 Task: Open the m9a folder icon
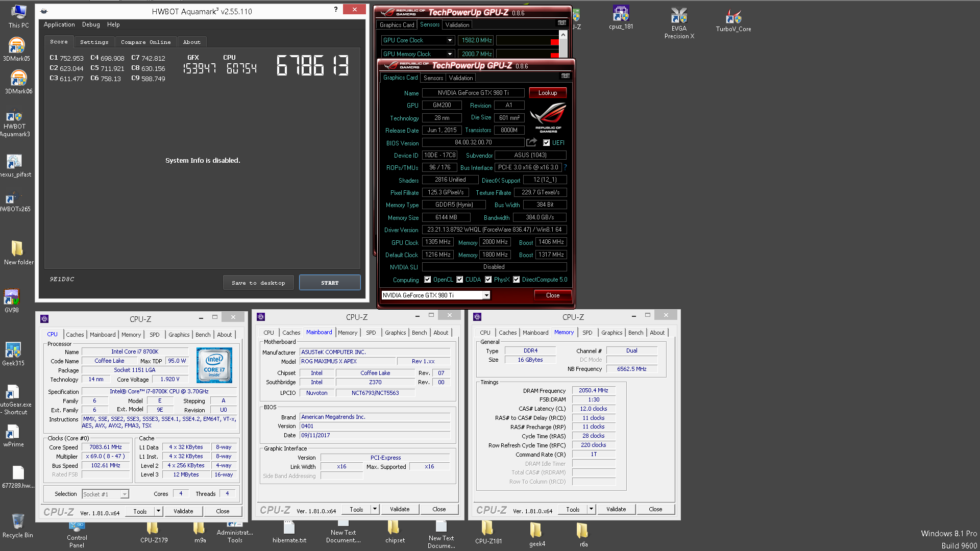(200, 533)
